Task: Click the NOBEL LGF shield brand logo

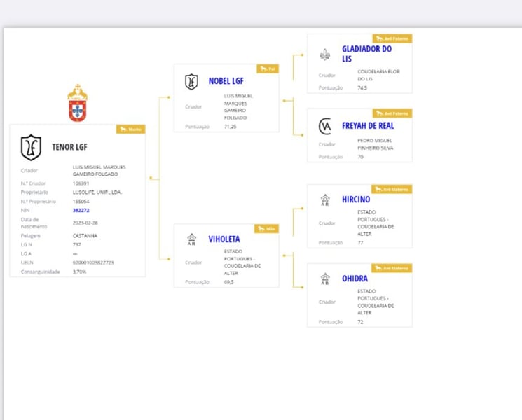Action: coord(191,82)
